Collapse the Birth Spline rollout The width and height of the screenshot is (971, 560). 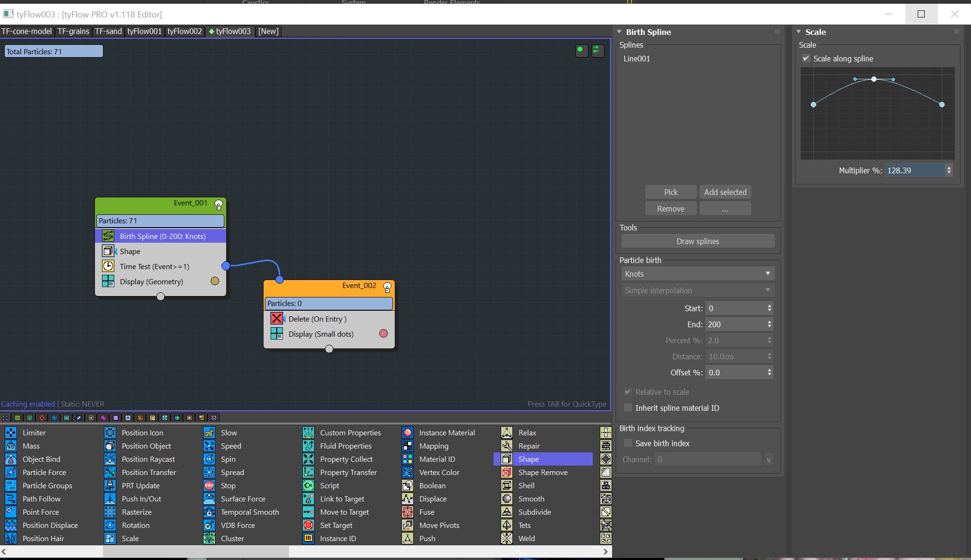(620, 32)
